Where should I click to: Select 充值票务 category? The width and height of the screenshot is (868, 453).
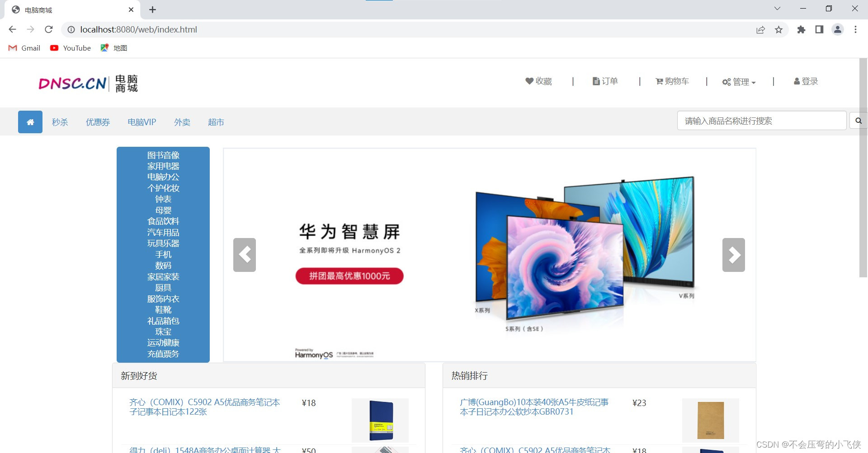pyautogui.click(x=163, y=354)
